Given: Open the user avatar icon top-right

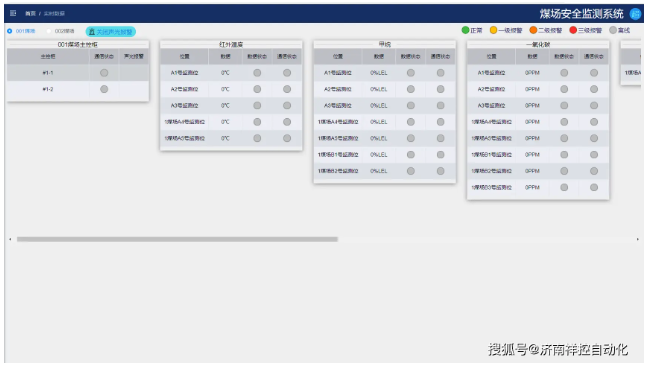Looking at the screenshot, I should [635, 14].
